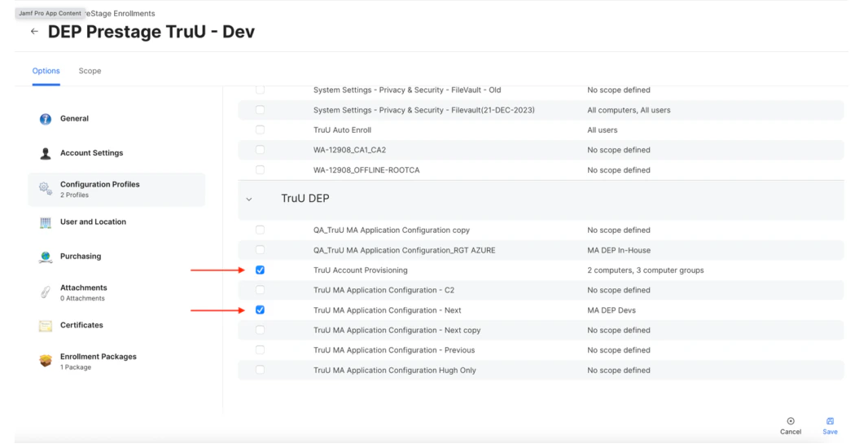This screenshot has width=868, height=448.
Task: Check TruU MA Application Configuration - C2
Action: coord(261,290)
